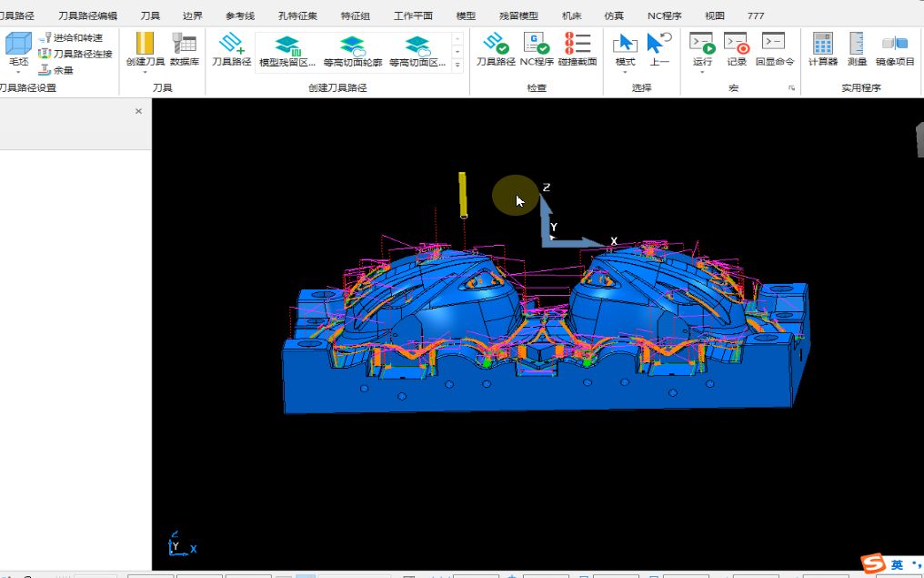Expand the toolpath strategy gallery
This screenshot has height=578, width=924.
(x=457, y=66)
